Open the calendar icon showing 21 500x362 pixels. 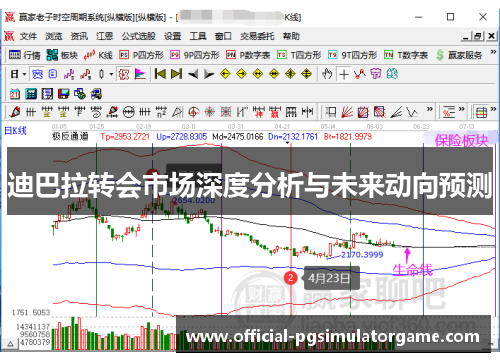point(15,94)
